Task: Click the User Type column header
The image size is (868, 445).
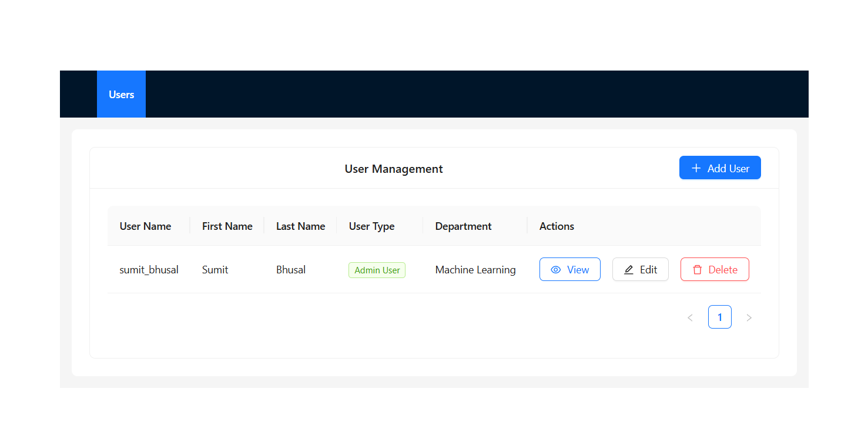Action: [371, 226]
